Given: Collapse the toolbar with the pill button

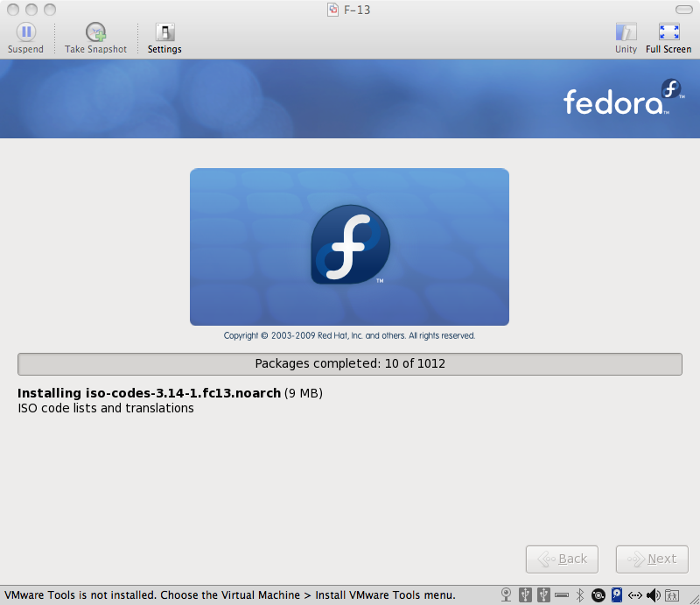Looking at the screenshot, I should [683, 9].
